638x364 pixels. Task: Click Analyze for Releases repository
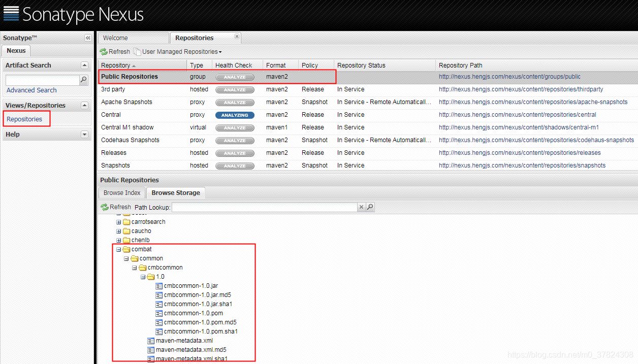235,153
